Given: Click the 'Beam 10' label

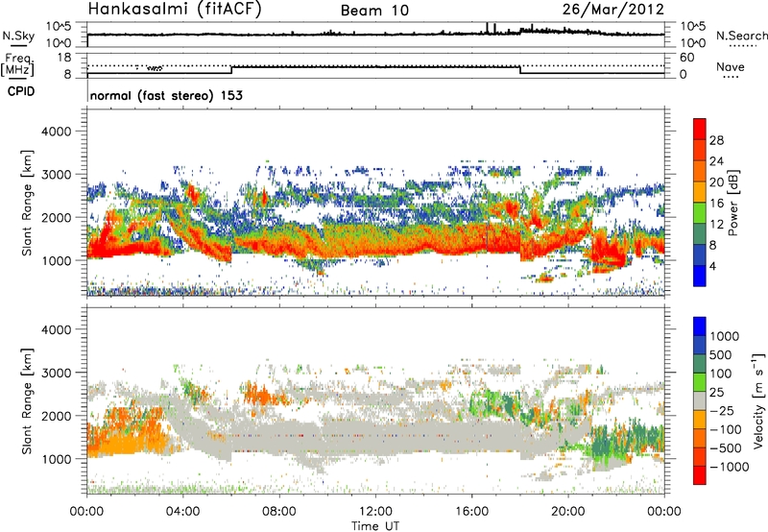Looking at the screenshot, I should pyautogui.click(x=374, y=11).
